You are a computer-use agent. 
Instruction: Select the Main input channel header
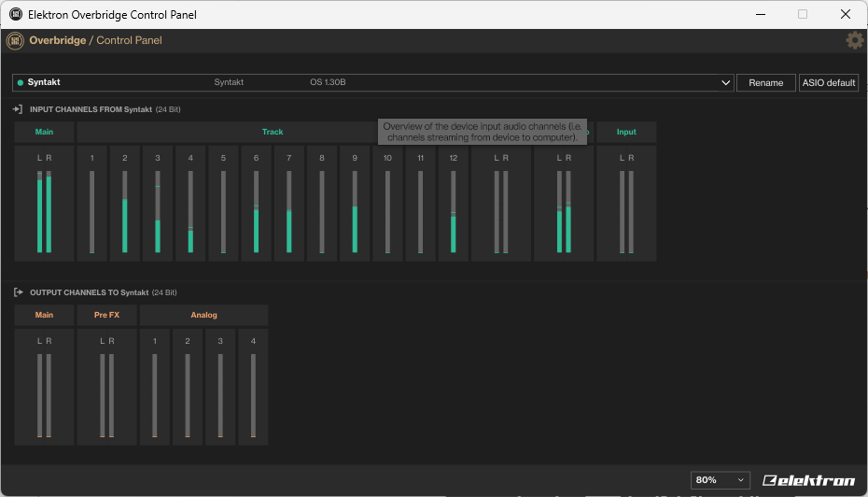tap(44, 132)
